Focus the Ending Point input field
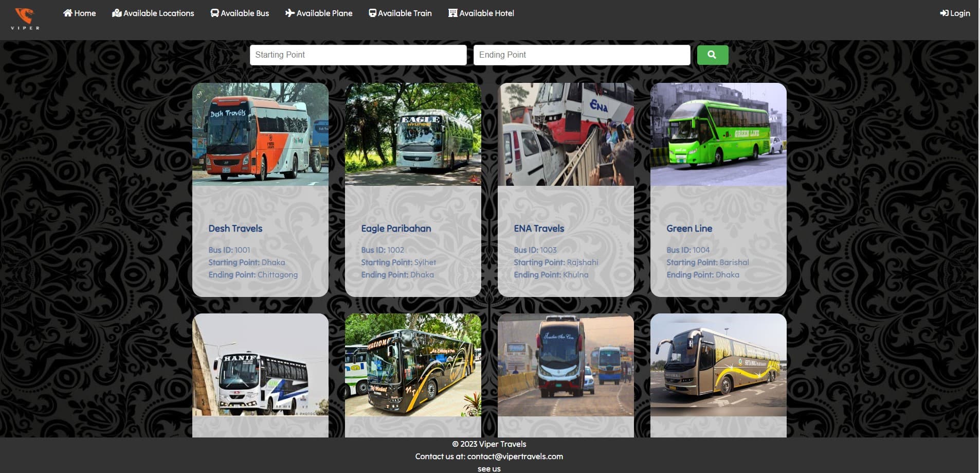The width and height of the screenshot is (980, 473). point(582,55)
